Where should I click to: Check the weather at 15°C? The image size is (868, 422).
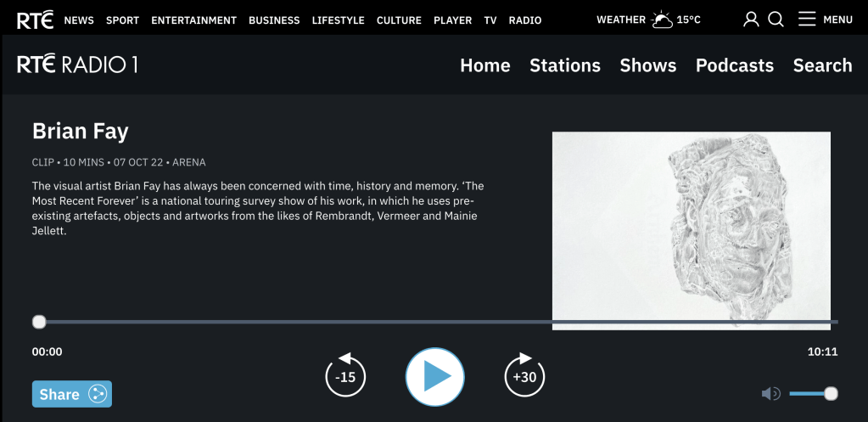[648, 20]
